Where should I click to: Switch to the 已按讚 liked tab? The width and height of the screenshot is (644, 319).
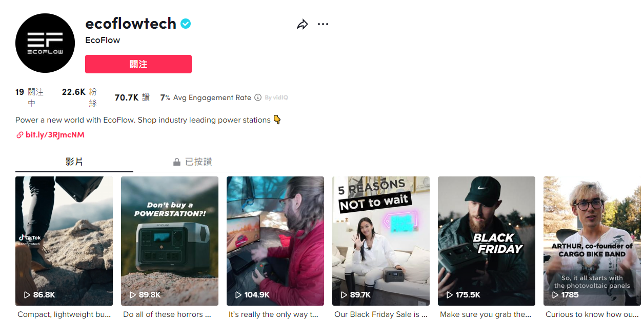[x=192, y=162]
